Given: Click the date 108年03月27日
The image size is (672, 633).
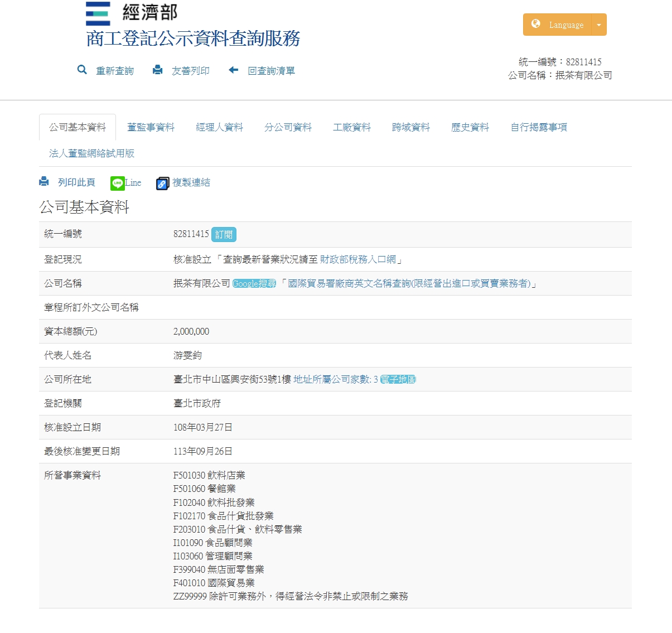Looking at the screenshot, I should pyautogui.click(x=203, y=427).
